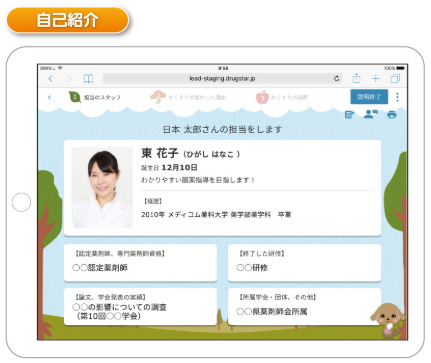Open the Safari bookmarks book icon
Screen dimensions: 431x363
88,79
